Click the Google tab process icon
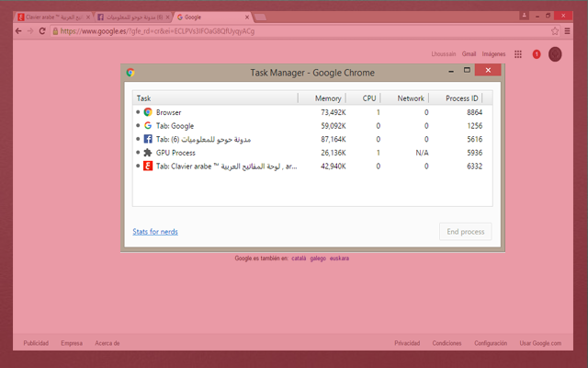The width and height of the screenshot is (588, 368). (x=147, y=126)
